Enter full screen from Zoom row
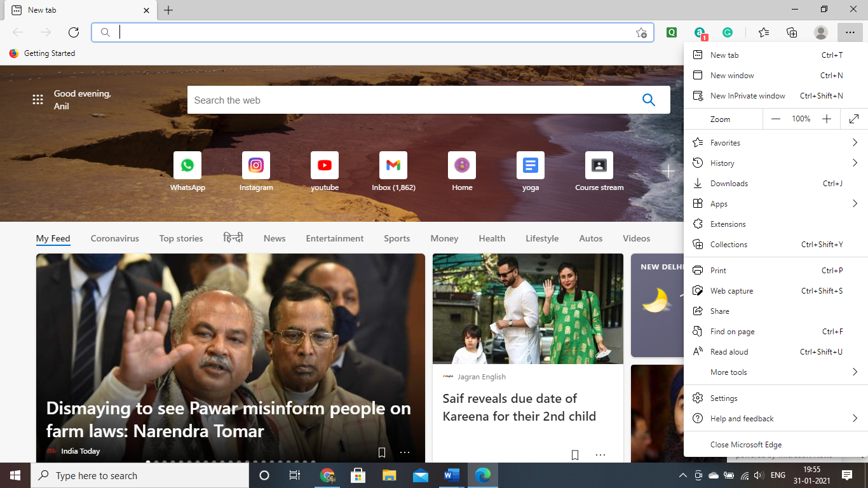The image size is (868, 488). [854, 119]
